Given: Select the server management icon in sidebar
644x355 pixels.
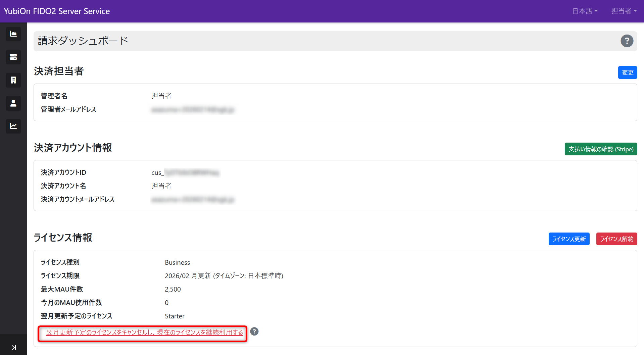Looking at the screenshot, I should point(13,57).
